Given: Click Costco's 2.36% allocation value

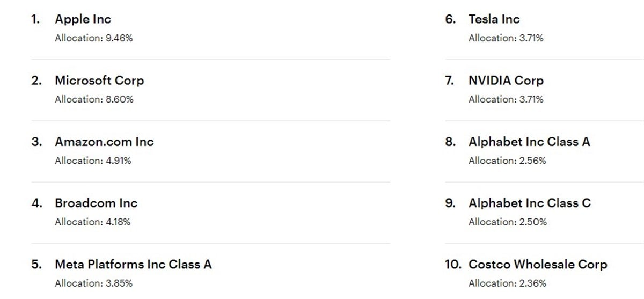Looking at the screenshot, I should pyautogui.click(x=507, y=283).
